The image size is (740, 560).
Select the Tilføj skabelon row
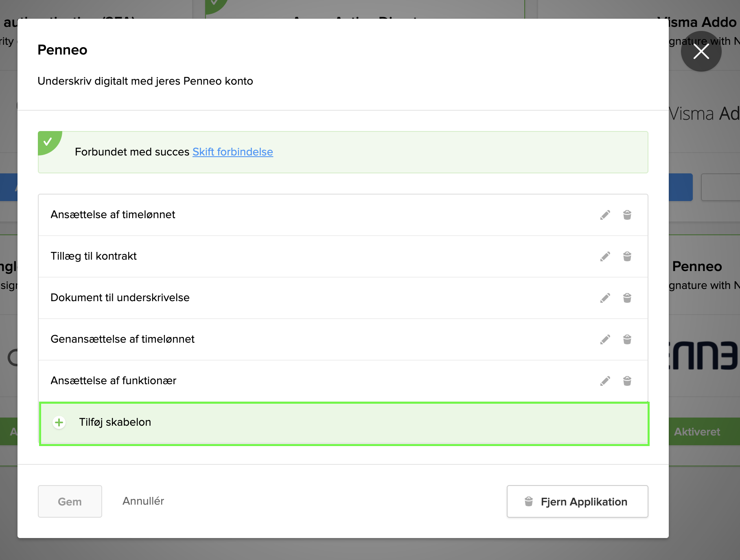[x=344, y=423]
